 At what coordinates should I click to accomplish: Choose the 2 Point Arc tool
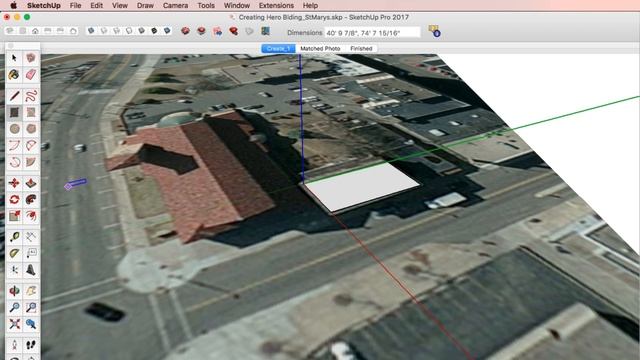[x=31, y=146]
